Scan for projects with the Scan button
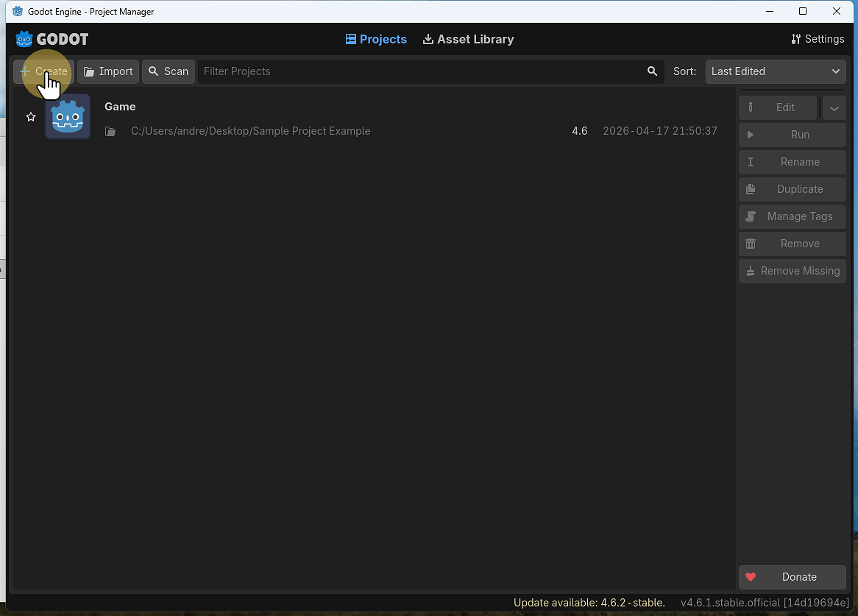This screenshot has width=858, height=616. tap(169, 71)
